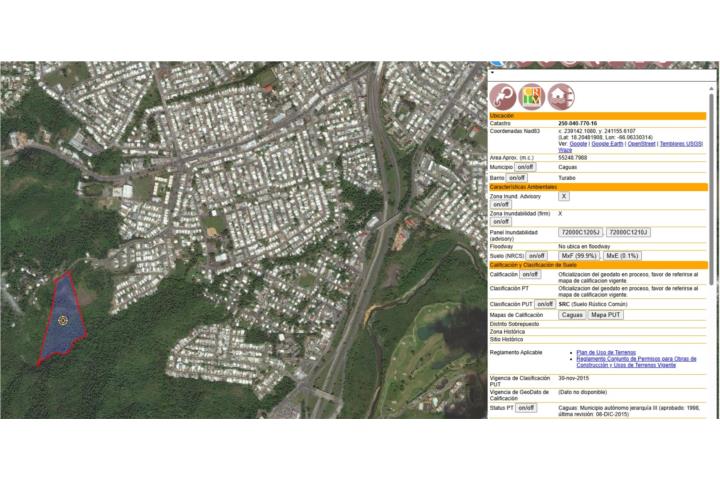Open flood panel 72000C1205J
This screenshot has height=480, width=720.
pos(580,232)
